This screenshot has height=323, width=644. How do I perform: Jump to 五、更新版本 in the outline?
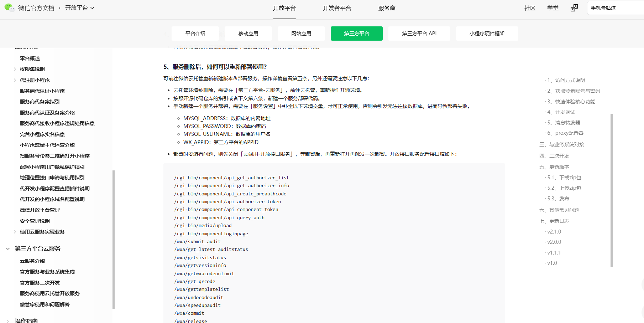(x=554, y=167)
